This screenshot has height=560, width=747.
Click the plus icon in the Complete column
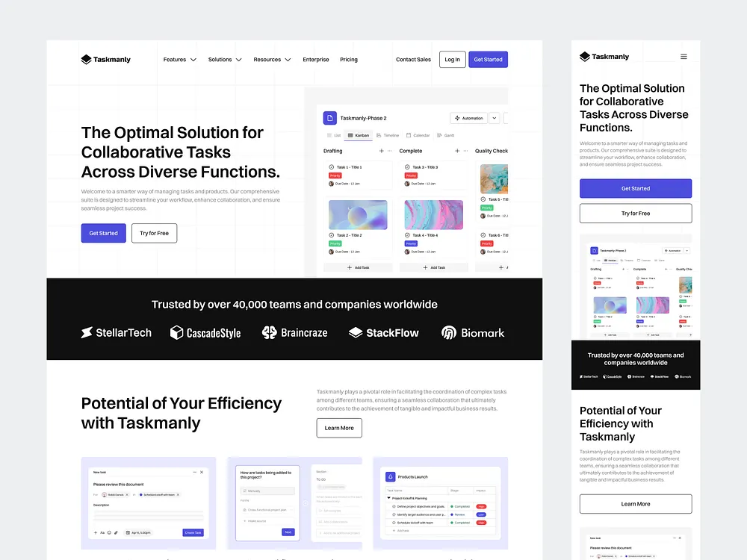click(457, 151)
